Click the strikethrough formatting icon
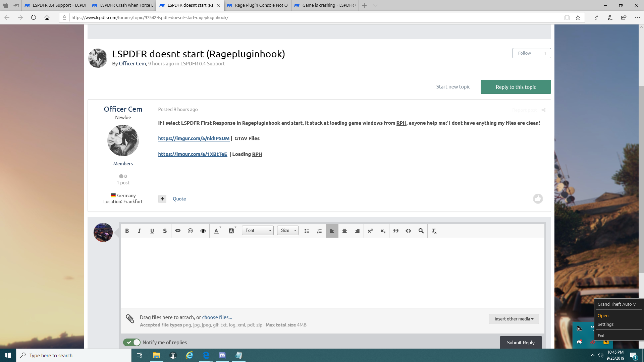The height and width of the screenshot is (362, 644). pos(165,231)
